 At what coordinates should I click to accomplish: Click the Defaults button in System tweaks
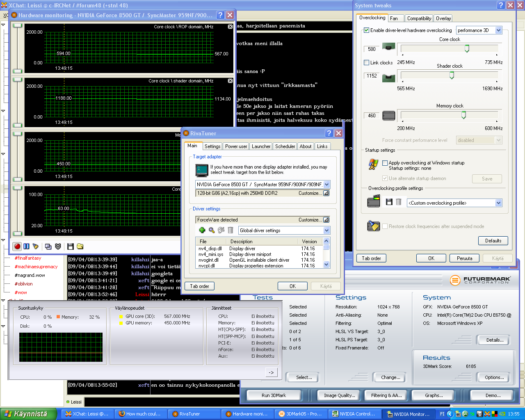(x=493, y=241)
